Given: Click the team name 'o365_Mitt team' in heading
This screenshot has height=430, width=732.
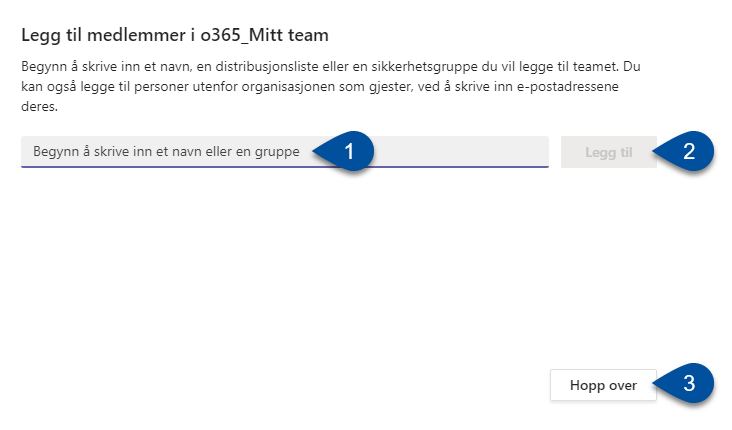Looking at the screenshot, I should [264, 35].
